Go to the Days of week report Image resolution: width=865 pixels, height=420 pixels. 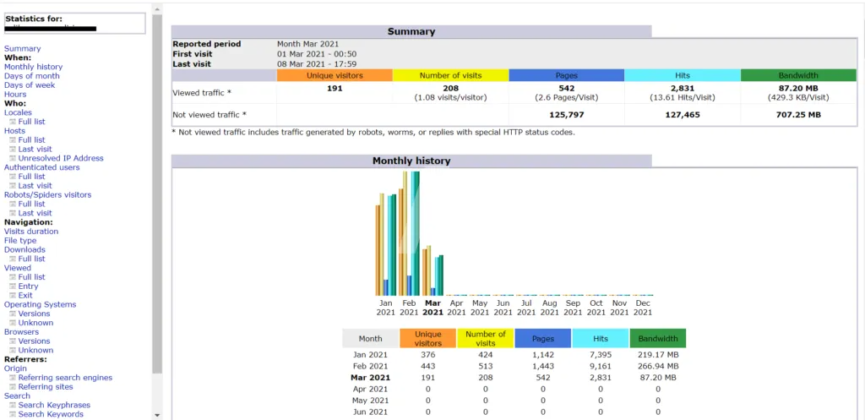(29, 85)
